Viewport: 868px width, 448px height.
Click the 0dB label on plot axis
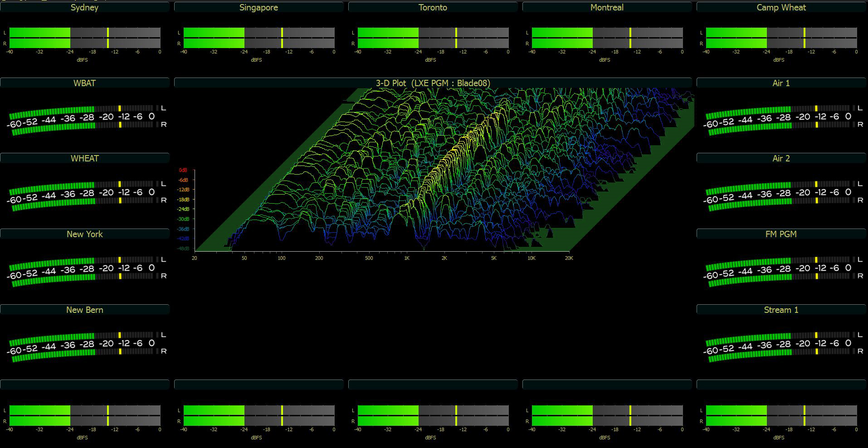[183, 170]
